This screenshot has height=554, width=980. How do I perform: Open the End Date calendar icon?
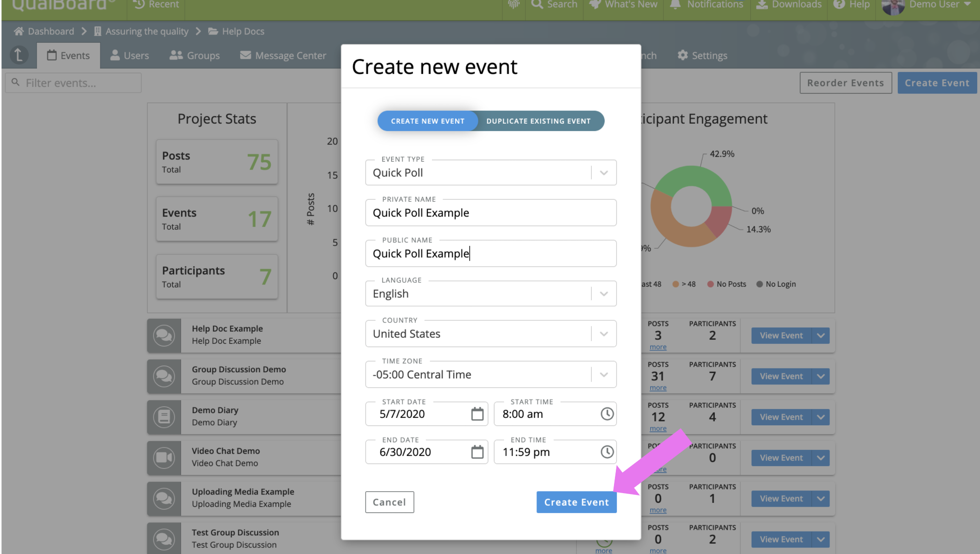click(x=477, y=452)
